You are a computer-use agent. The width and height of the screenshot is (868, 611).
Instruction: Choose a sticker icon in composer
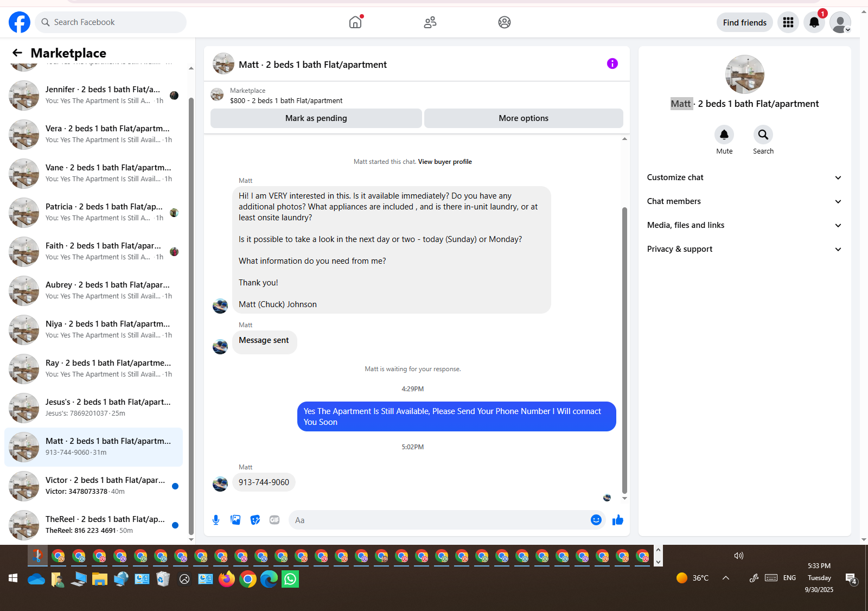click(x=255, y=520)
